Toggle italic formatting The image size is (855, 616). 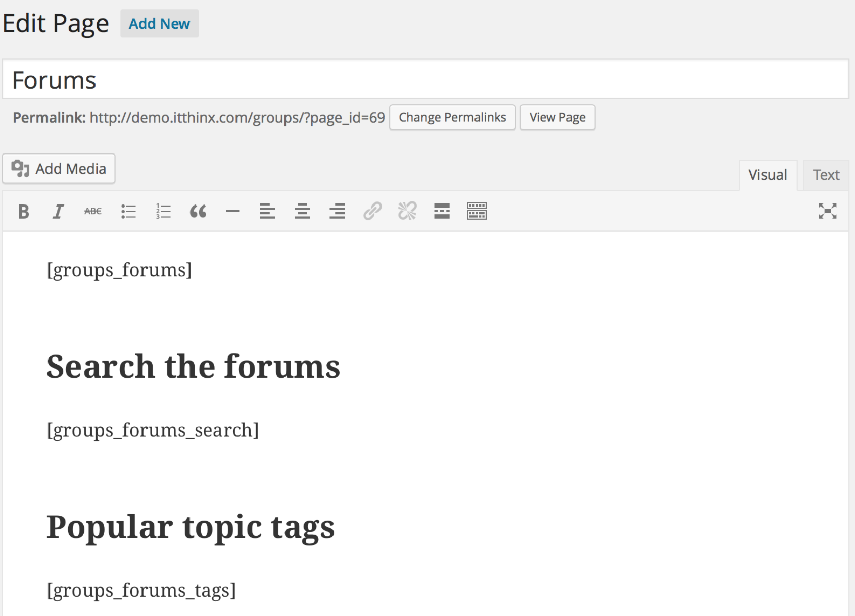tap(58, 211)
